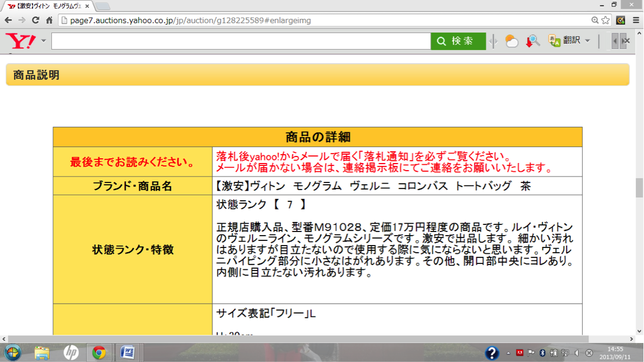Screen dimensions: 644x362
Task: Launch the HP taskbar application
Action: pyautogui.click(x=71, y=353)
